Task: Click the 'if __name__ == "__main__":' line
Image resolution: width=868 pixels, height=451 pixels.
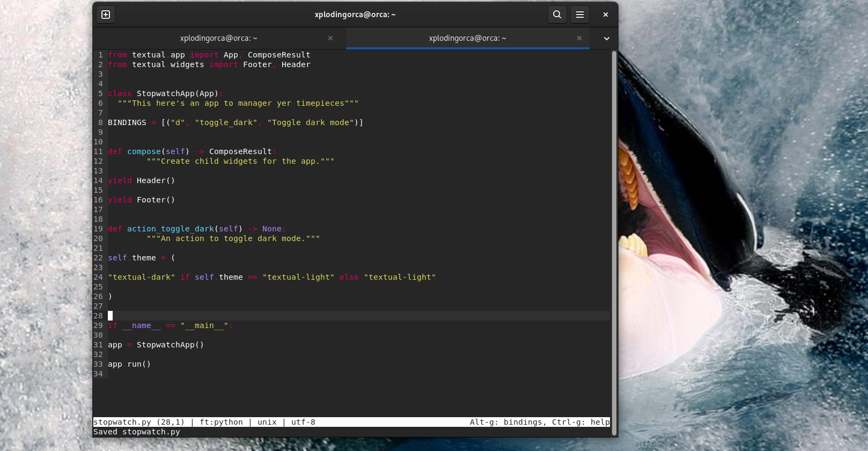Action: pyautogui.click(x=171, y=325)
